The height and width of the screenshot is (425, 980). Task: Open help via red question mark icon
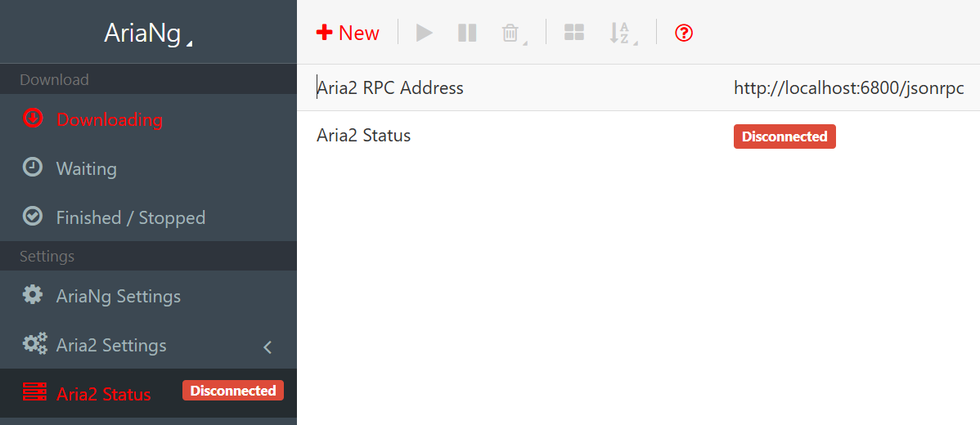point(685,33)
